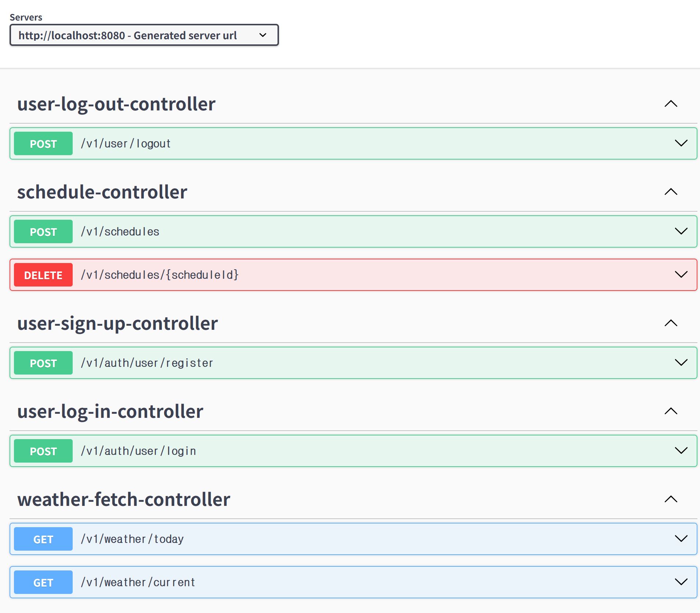The height and width of the screenshot is (613, 700).
Task: Click the POST badge for logout
Action: pos(43,143)
